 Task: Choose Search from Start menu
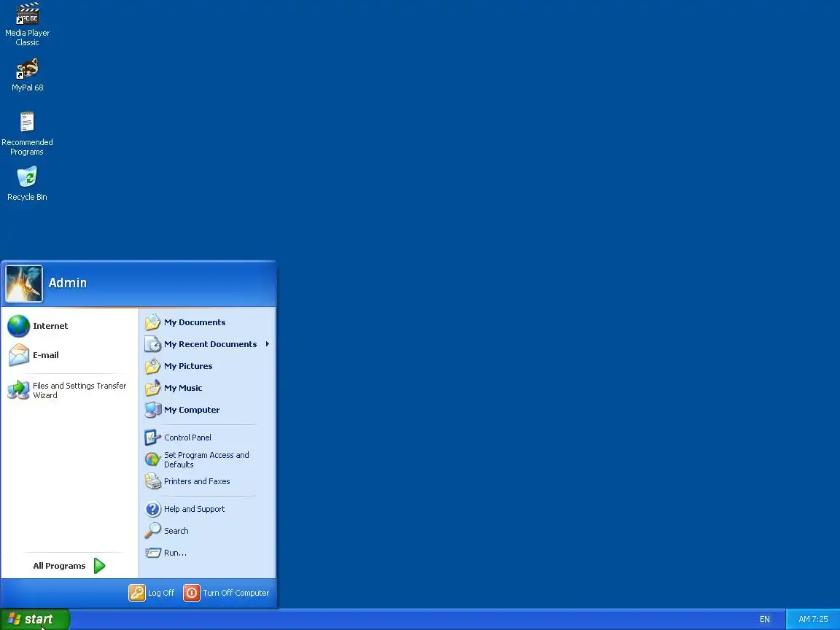[x=208, y=530]
